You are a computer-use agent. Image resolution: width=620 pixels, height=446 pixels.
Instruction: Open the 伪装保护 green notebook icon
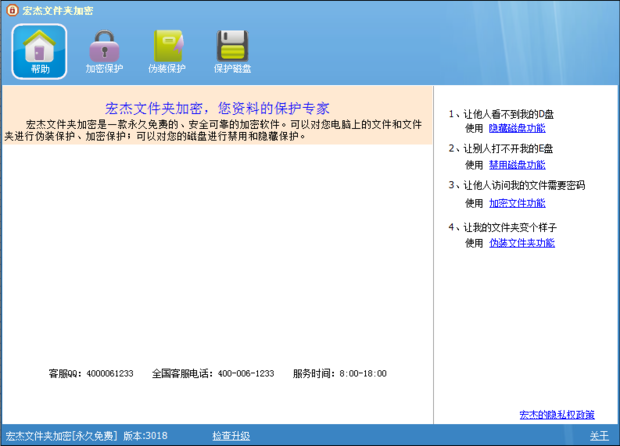pyautogui.click(x=167, y=52)
